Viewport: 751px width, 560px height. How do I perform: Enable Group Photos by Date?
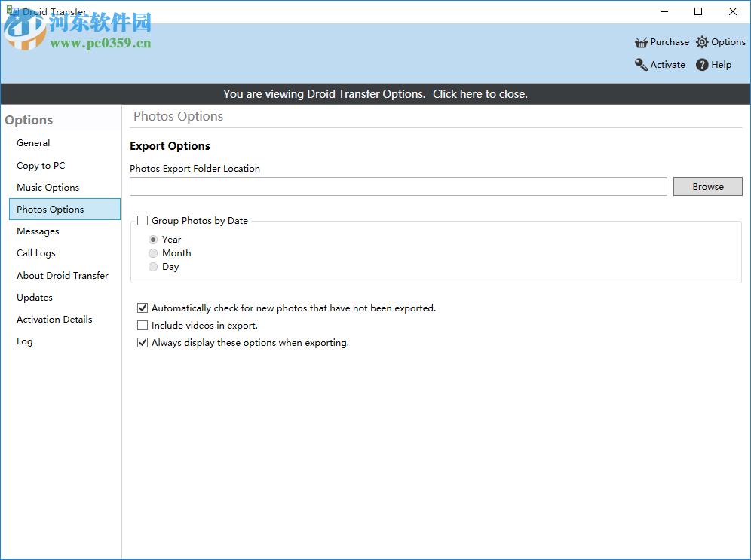(143, 220)
